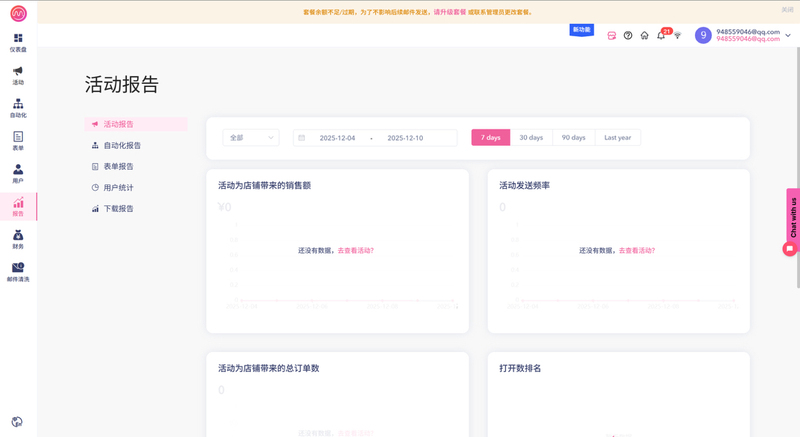
Task: Open the Chat with us side tab
Action: tap(793, 217)
